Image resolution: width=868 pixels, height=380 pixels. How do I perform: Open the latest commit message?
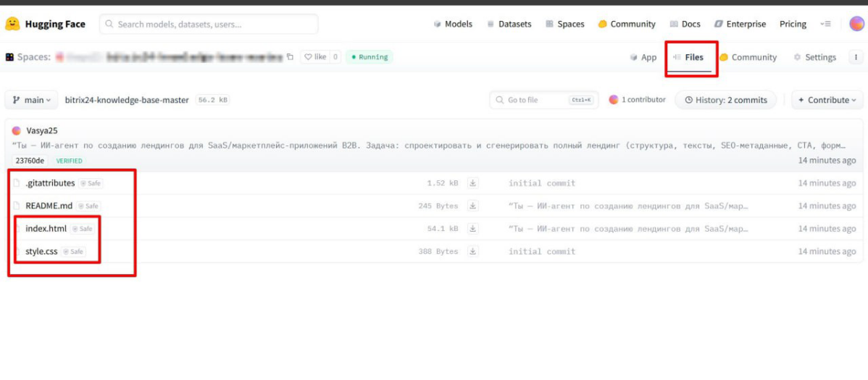(428, 146)
